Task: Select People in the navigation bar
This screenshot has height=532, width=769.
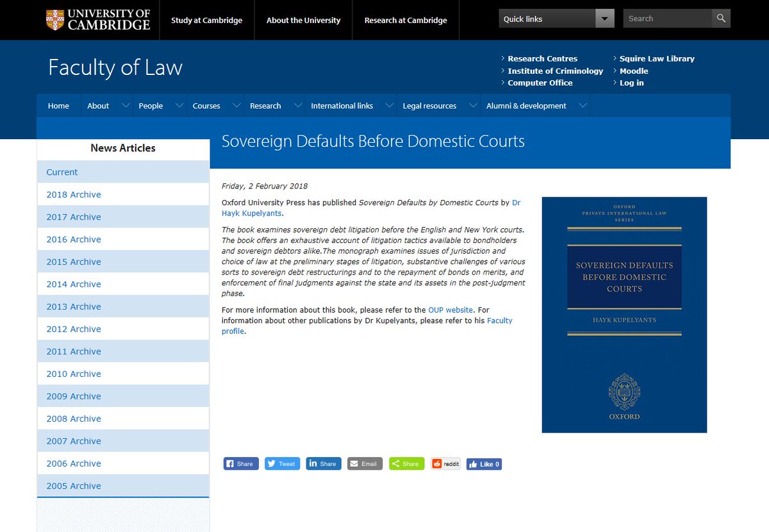Action: coord(151,106)
